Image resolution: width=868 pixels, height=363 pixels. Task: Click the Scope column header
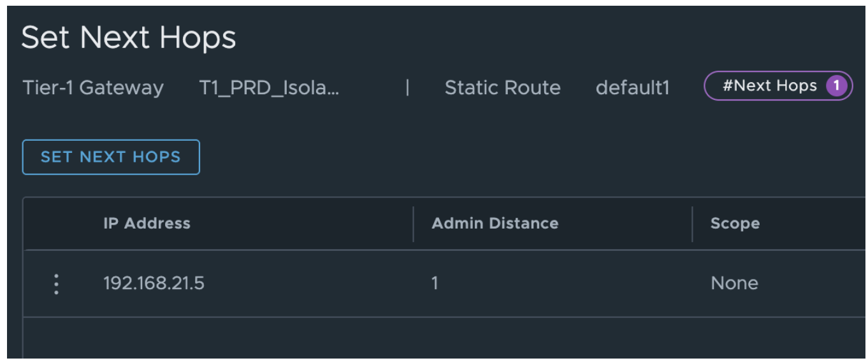(735, 224)
